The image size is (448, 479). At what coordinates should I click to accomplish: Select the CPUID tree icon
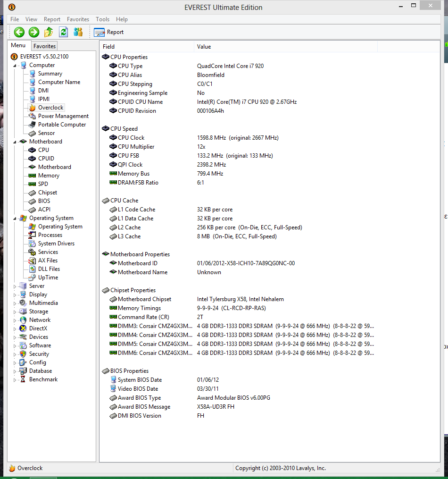pos(32,159)
